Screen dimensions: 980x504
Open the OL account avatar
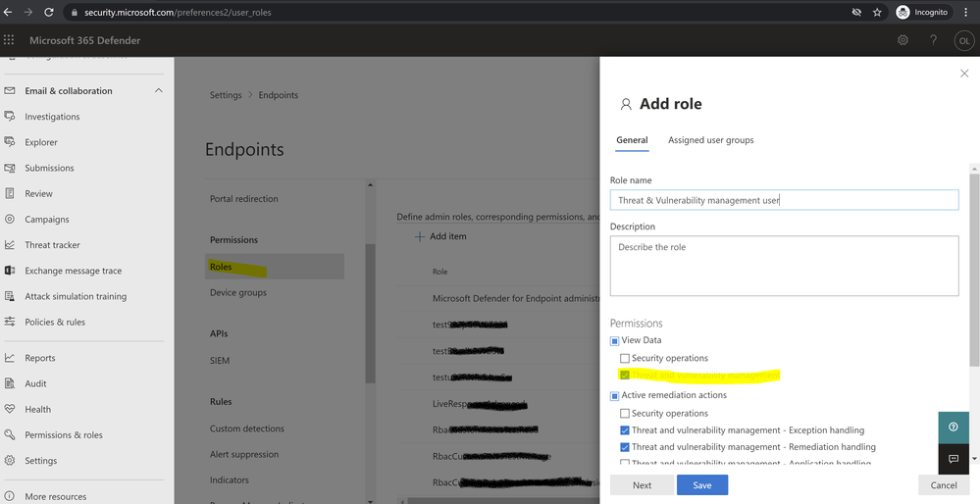(964, 40)
